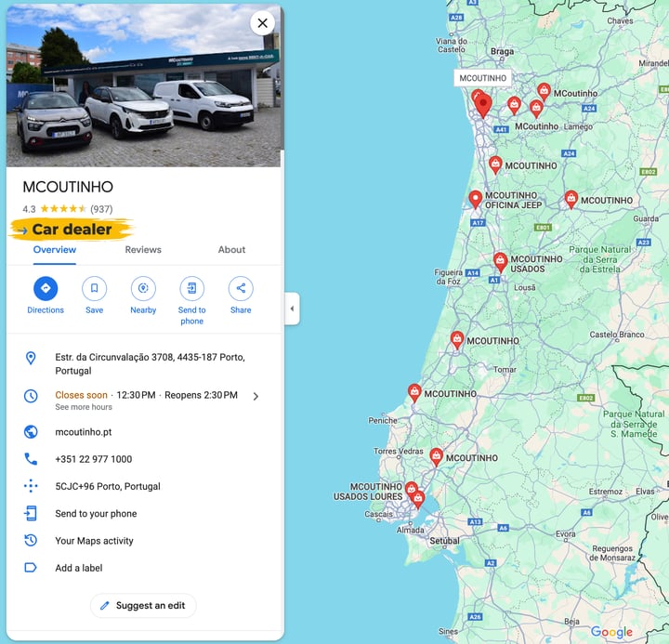Close the place details panel
Viewport: 669px width, 644px height.
tap(262, 23)
